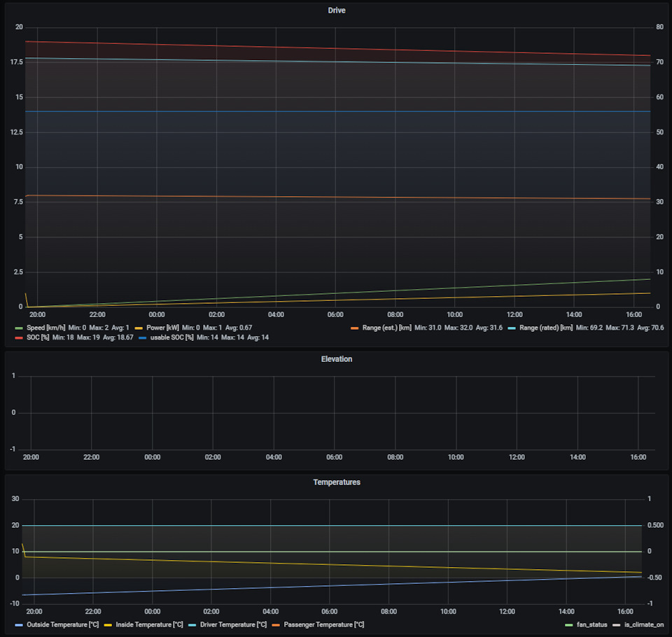Click the blue usable SOC color swatch

click(x=142, y=338)
